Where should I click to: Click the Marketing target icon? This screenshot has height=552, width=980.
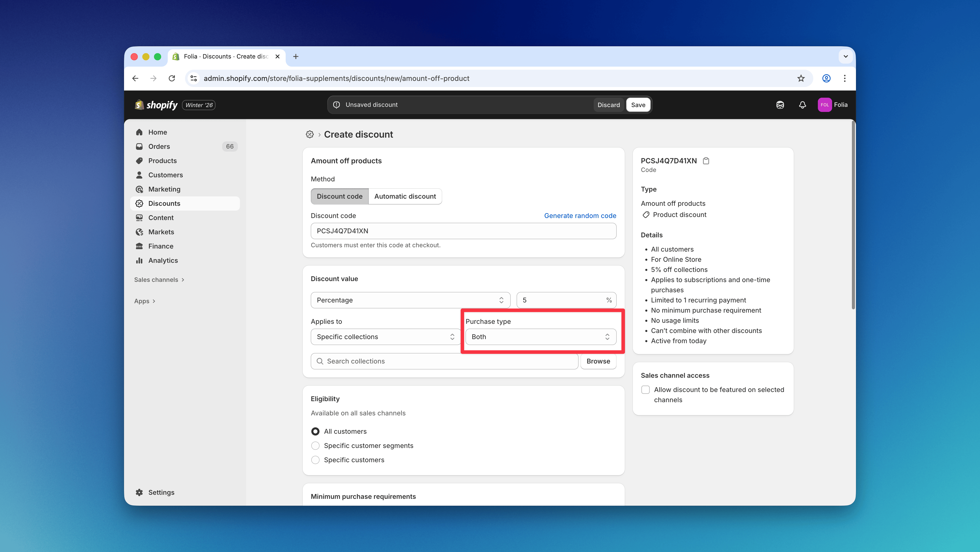point(139,189)
